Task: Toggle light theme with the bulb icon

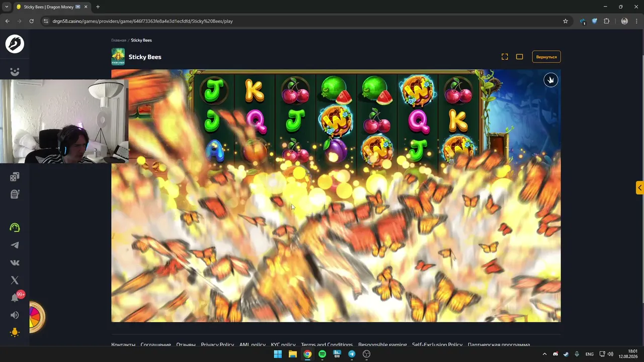Action: point(15,332)
